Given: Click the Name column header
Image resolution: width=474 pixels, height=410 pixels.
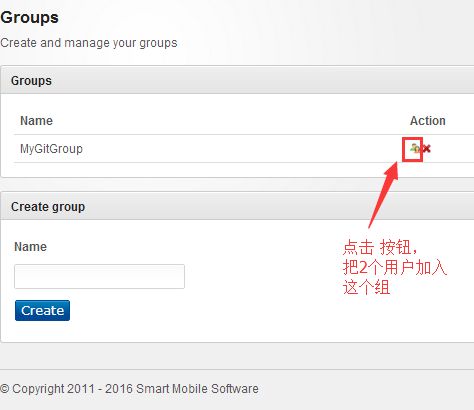Looking at the screenshot, I should (36, 121).
